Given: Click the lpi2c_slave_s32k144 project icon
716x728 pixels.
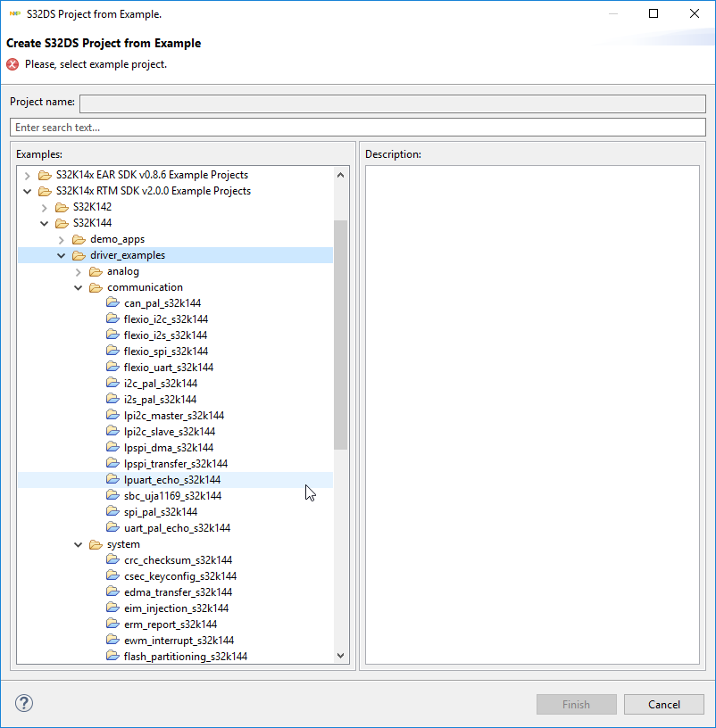Looking at the screenshot, I should 112,431.
